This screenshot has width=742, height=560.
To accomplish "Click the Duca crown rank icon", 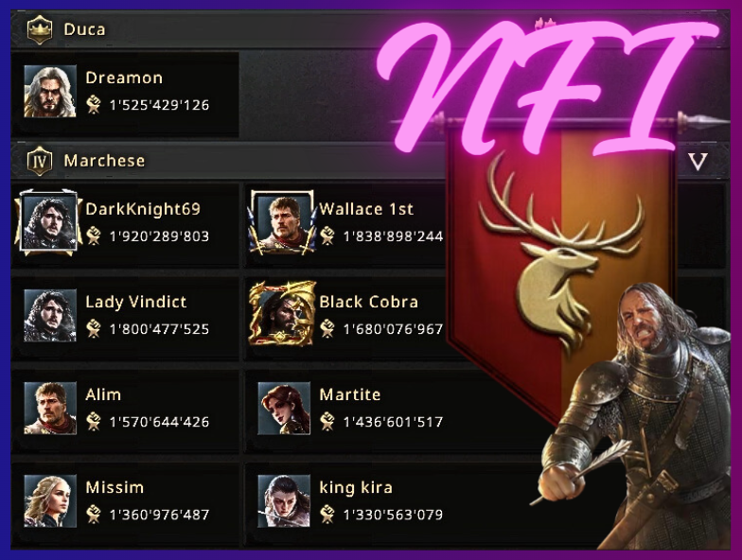I will click(40, 29).
